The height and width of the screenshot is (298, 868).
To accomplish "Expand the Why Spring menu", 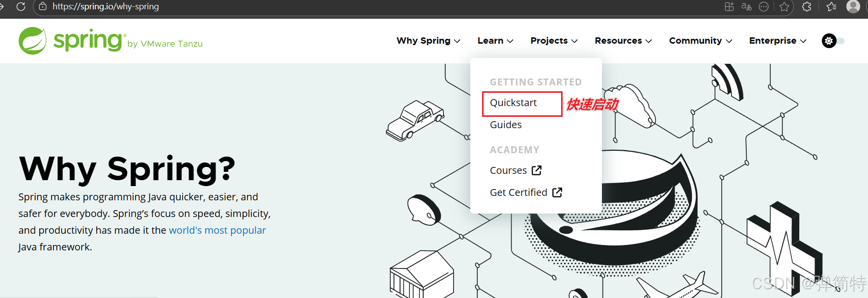I will tap(428, 41).
